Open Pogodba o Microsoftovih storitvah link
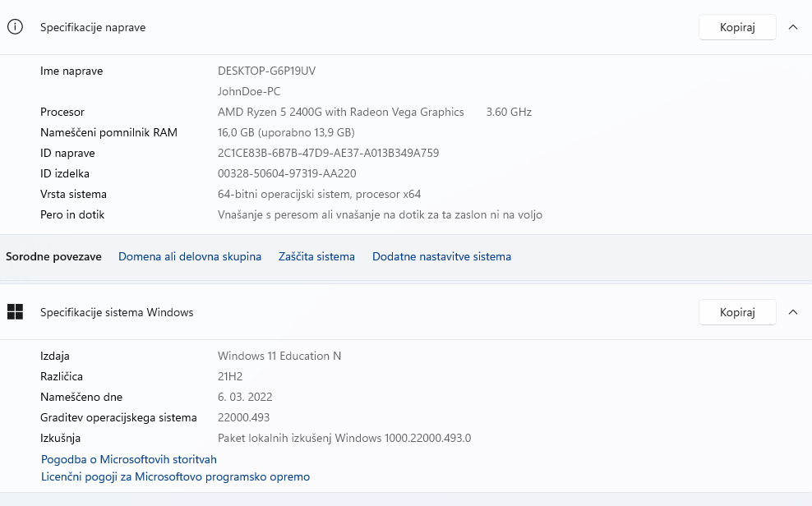 [128, 459]
